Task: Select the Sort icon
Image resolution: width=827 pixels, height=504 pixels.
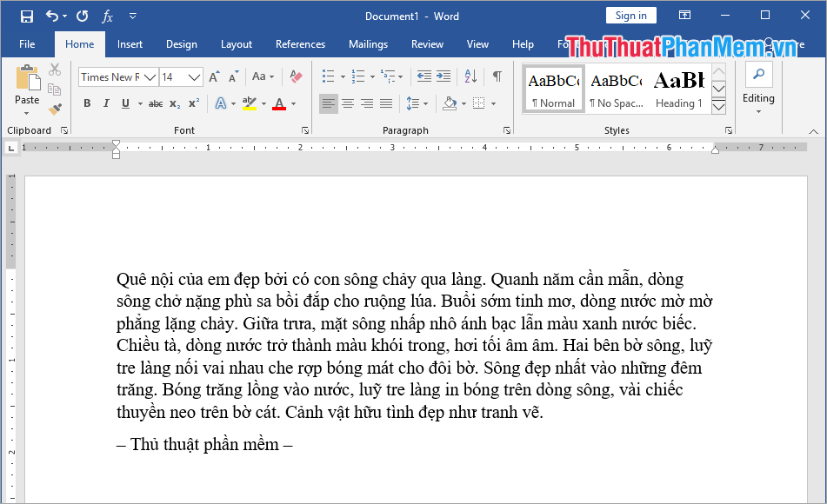Action: pos(470,76)
